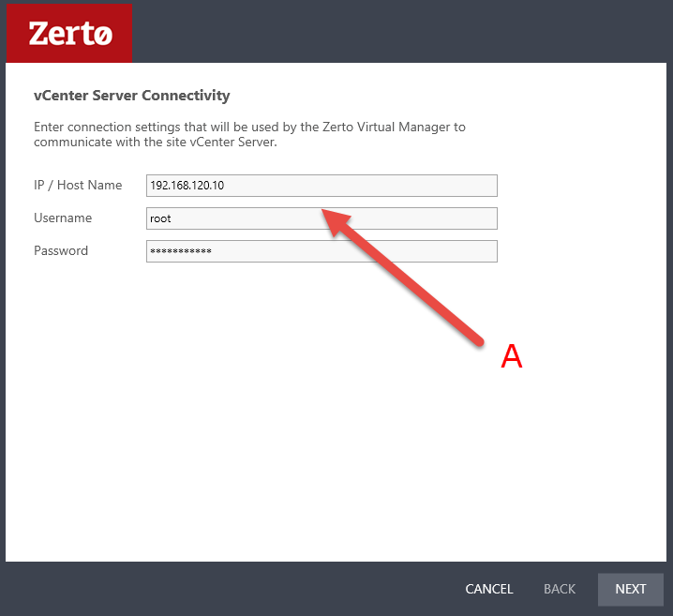Viewport: 673px width, 616px height.
Task: Click the IP / Host Name input field
Action: click(x=322, y=186)
